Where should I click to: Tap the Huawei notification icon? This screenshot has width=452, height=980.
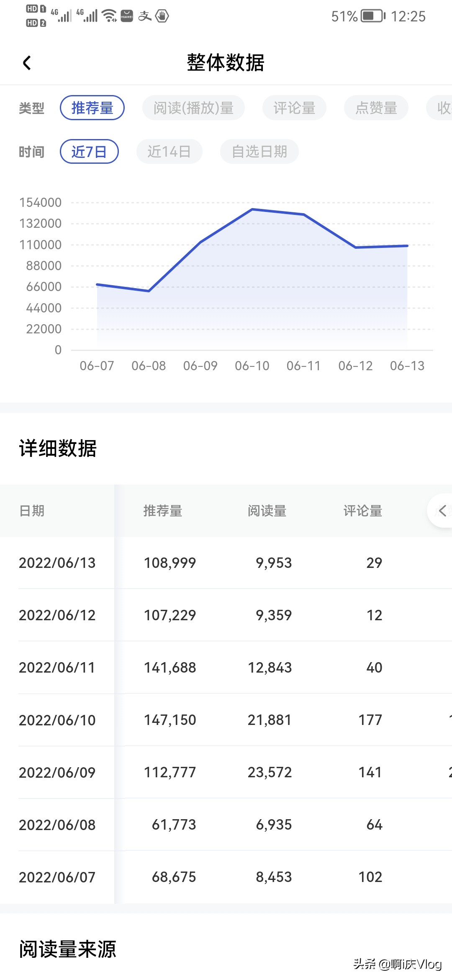coord(127,16)
